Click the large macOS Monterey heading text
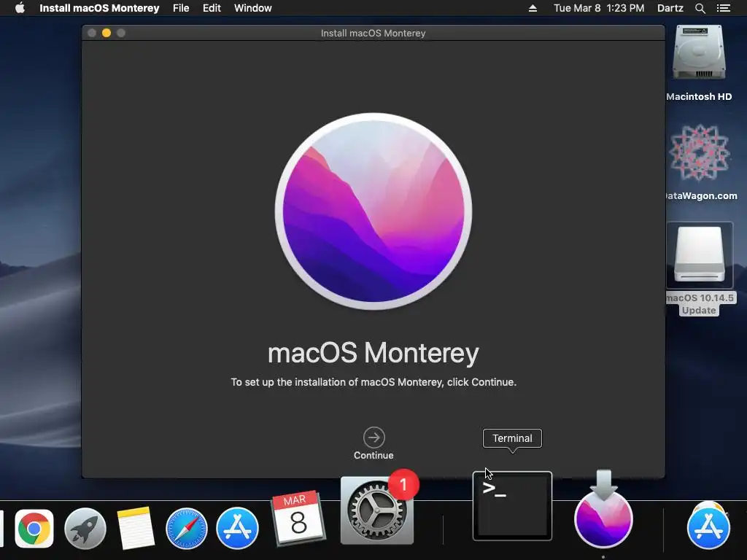The image size is (747, 560). (373, 354)
